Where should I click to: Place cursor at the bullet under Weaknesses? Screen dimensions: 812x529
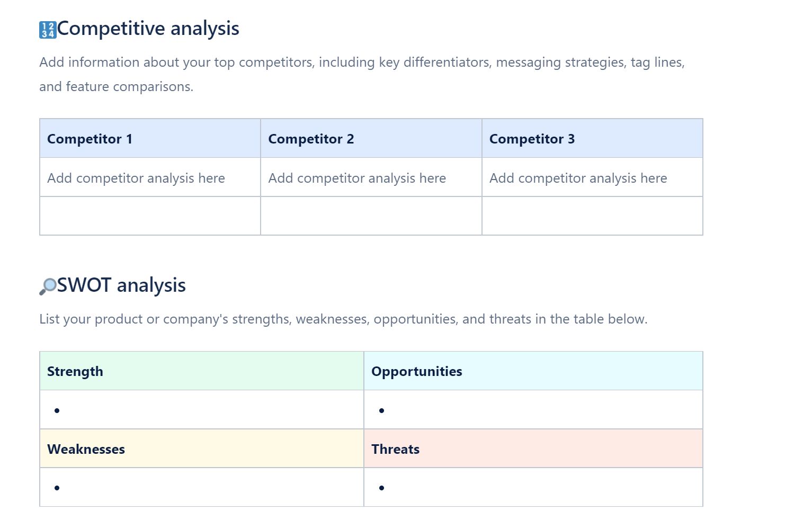(202, 488)
